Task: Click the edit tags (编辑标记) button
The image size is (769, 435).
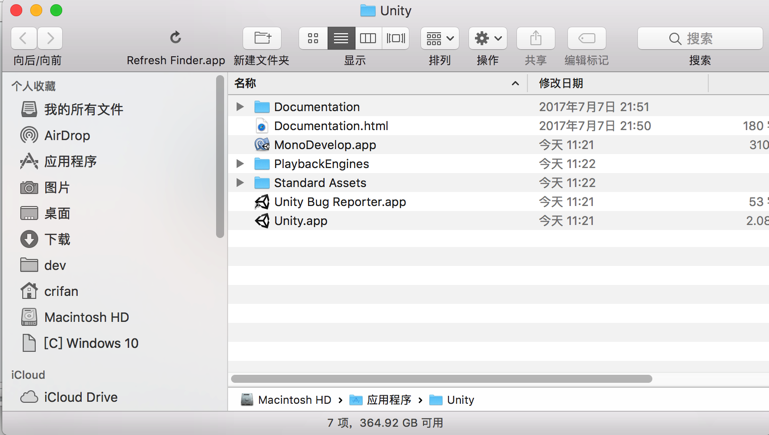Action: 587,38
